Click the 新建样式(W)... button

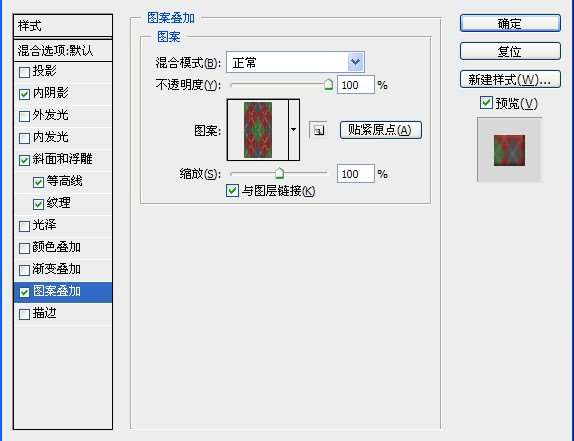510,79
